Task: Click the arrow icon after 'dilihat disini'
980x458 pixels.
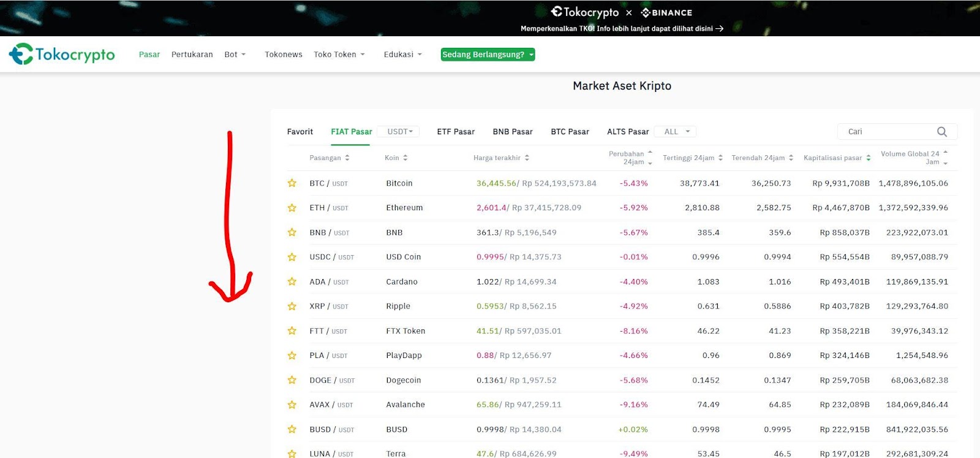Action: 720,28
